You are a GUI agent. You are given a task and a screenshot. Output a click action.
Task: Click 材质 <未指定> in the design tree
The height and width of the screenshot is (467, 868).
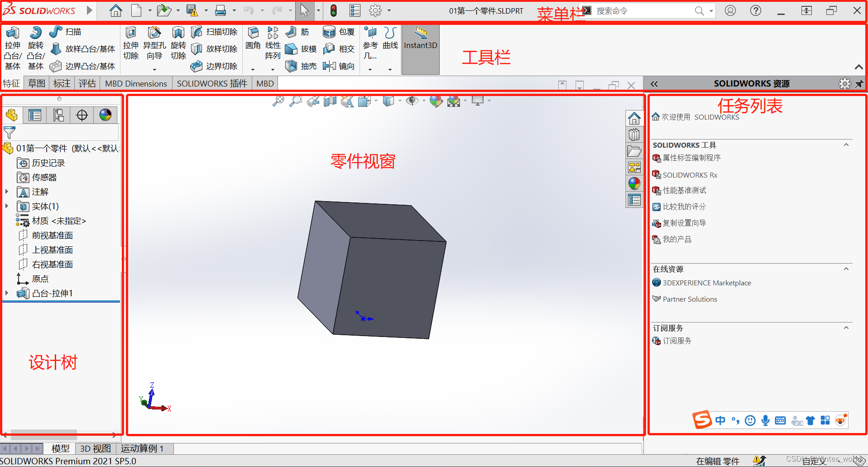(x=59, y=221)
